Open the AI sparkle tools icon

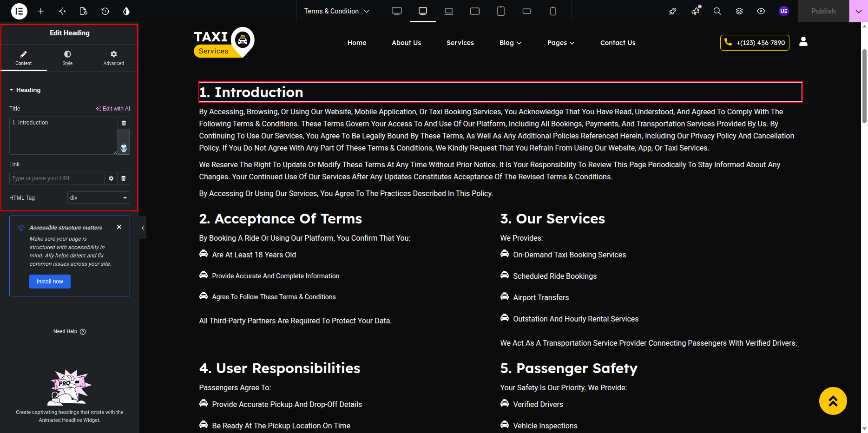62,11
